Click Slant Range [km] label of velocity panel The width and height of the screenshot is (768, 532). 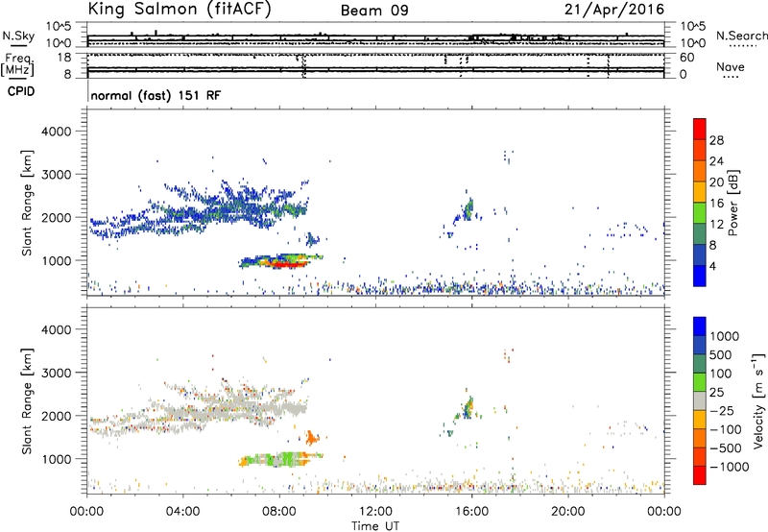coord(27,401)
